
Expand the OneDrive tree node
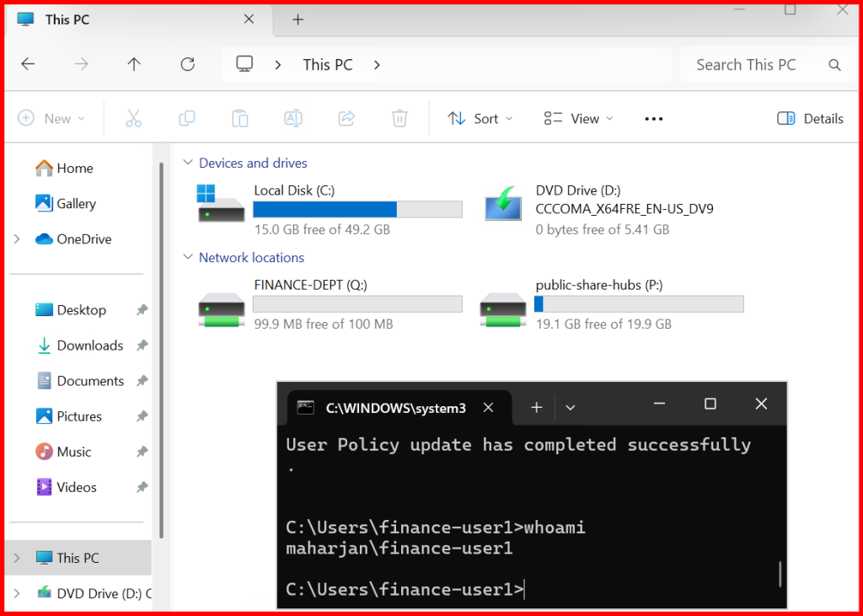17,239
